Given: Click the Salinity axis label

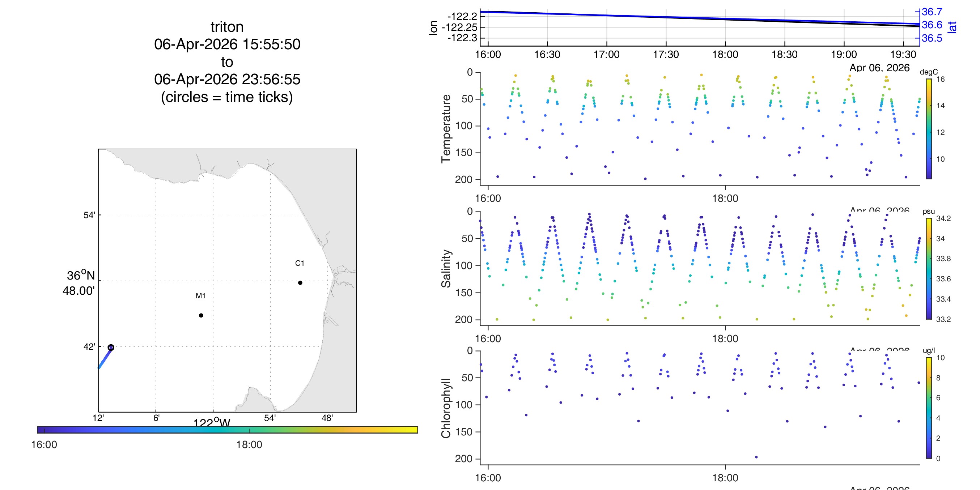Looking at the screenshot, I should point(446,269).
